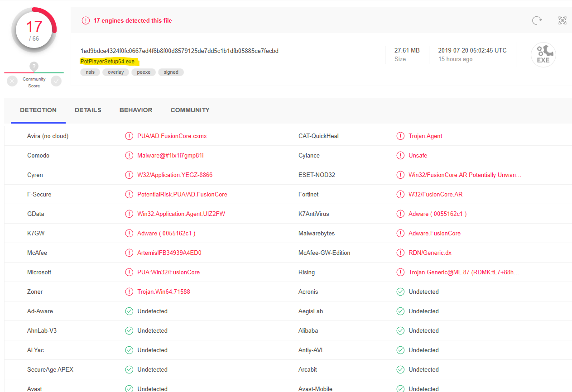Viewport: 572px width, 392px height.
Task: Click the 27.61 MB size value
Action: point(407,50)
